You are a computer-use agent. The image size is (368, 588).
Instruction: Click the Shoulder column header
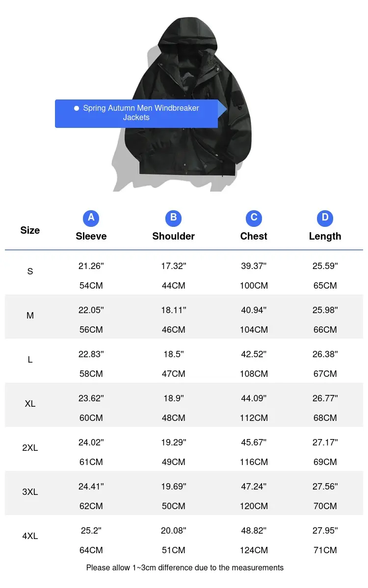pyautogui.click(x=174, y=236)
